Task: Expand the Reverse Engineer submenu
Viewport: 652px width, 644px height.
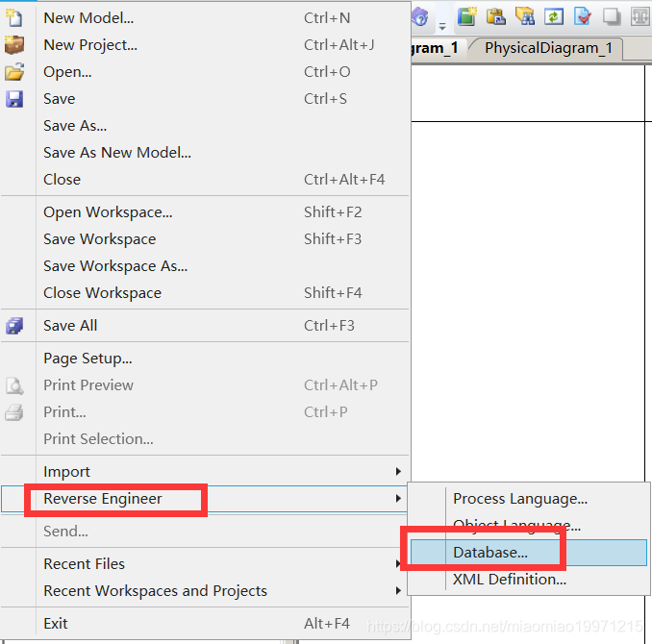Action: [206, 499]
